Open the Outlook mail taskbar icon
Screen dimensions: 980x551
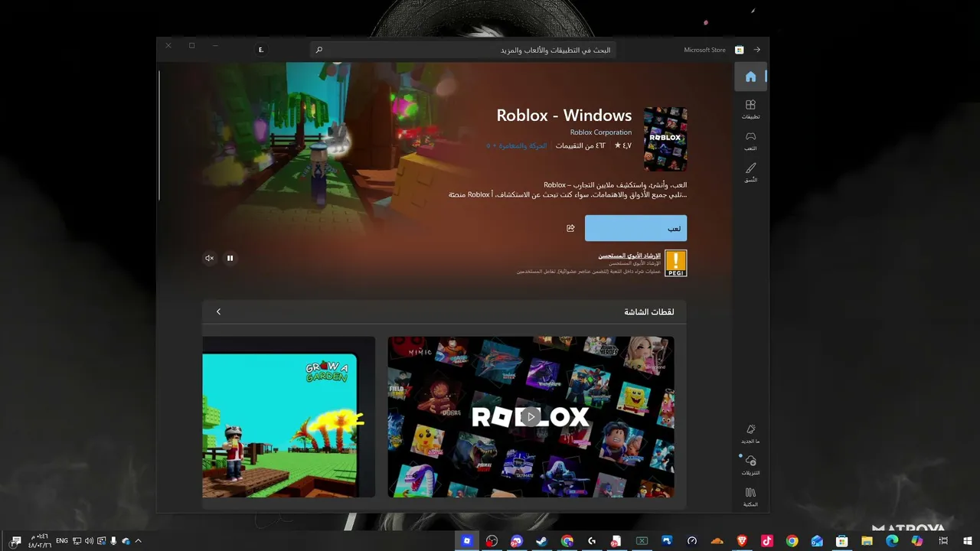[x=817, y=541]
